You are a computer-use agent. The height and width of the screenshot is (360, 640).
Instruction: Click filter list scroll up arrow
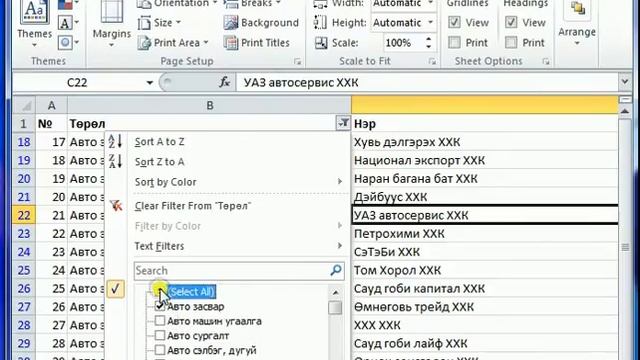coord(336,292)
